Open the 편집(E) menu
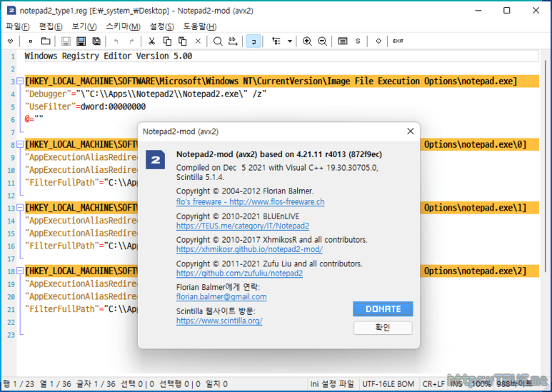Screen dimensions: 552x392 pos(51,26)
